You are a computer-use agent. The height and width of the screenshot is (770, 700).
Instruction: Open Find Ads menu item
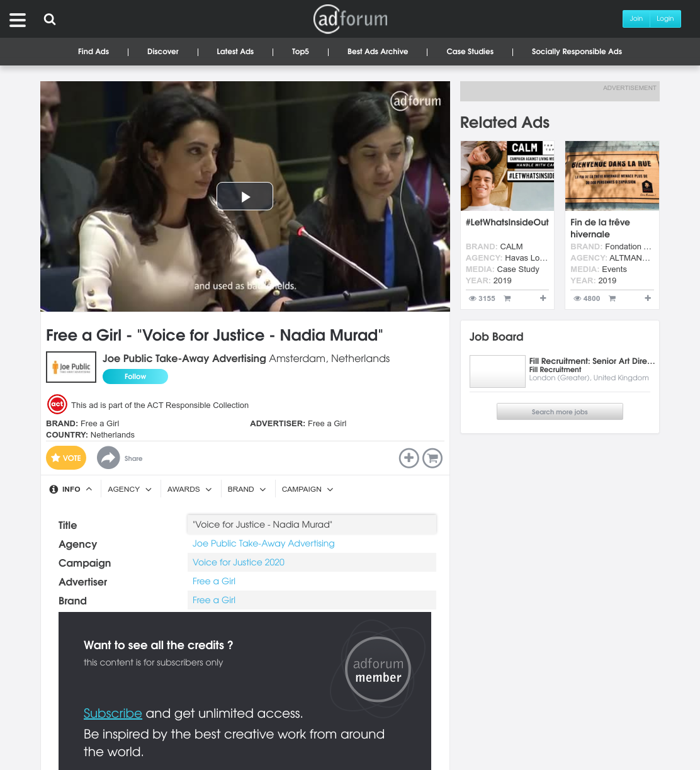93,52
